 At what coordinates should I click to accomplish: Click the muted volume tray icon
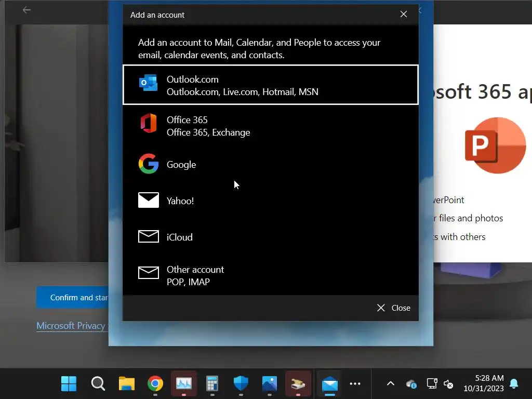point(448,384)
